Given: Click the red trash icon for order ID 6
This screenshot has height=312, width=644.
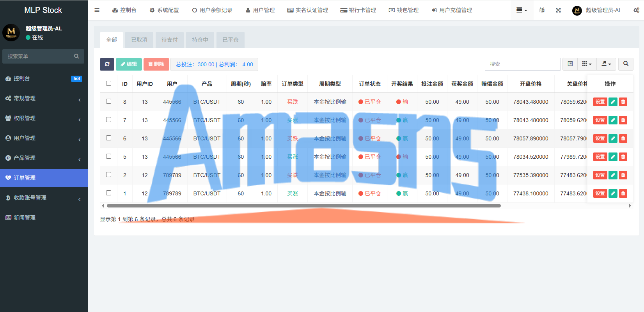Looking at the screenshot, I should (x=623, y=138).
